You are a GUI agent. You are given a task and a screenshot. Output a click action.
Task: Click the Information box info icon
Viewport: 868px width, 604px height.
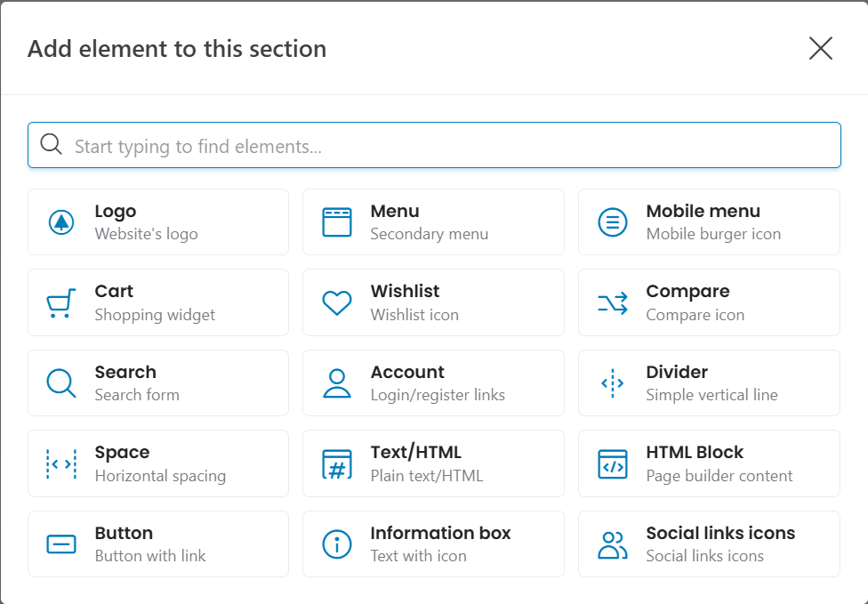tap(337, 544)
